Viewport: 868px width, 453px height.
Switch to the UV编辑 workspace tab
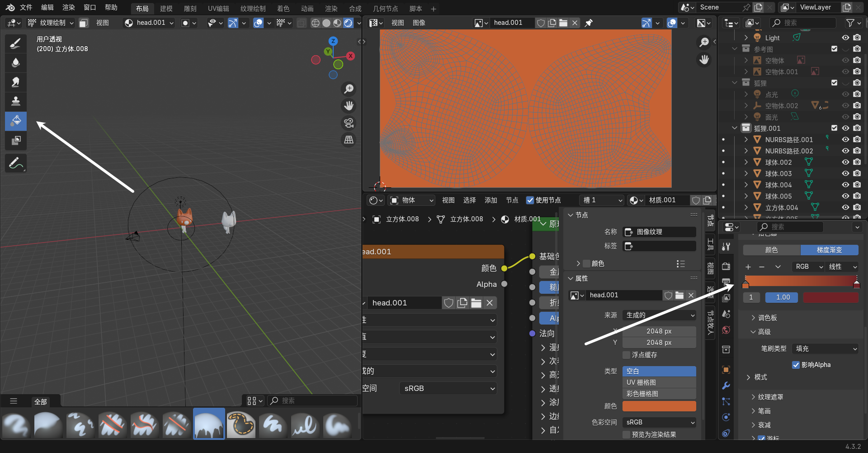218,9
